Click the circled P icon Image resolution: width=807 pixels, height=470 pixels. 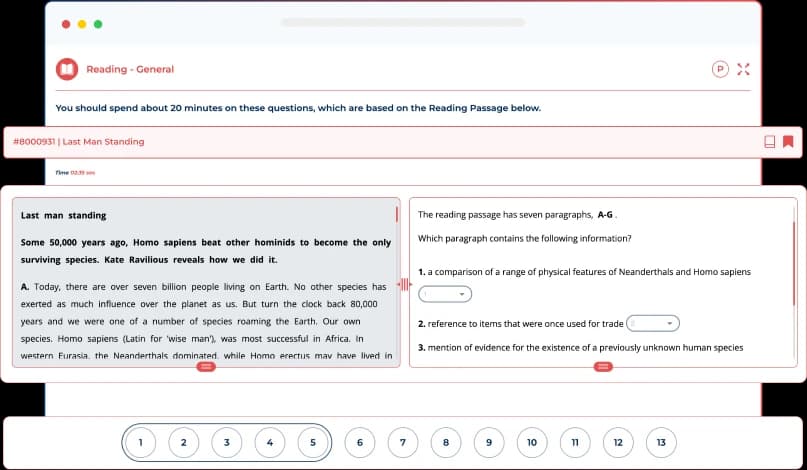(719, 69)
